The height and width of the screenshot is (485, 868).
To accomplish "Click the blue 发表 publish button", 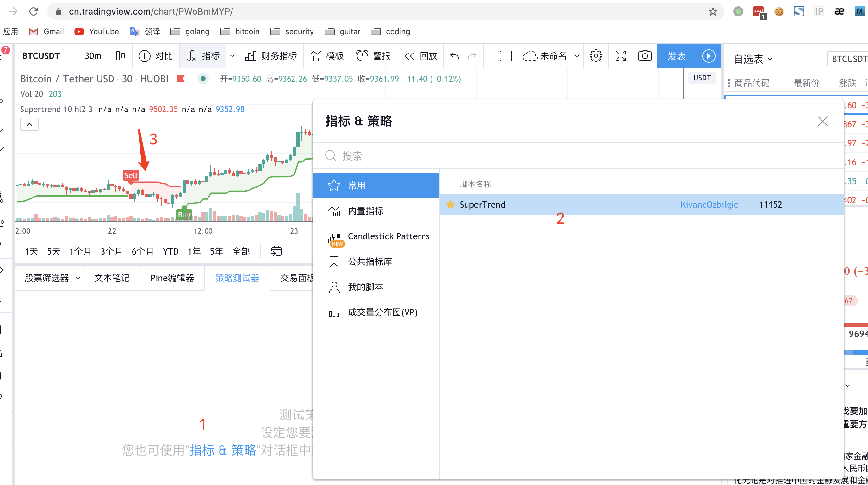I will 676,56.
